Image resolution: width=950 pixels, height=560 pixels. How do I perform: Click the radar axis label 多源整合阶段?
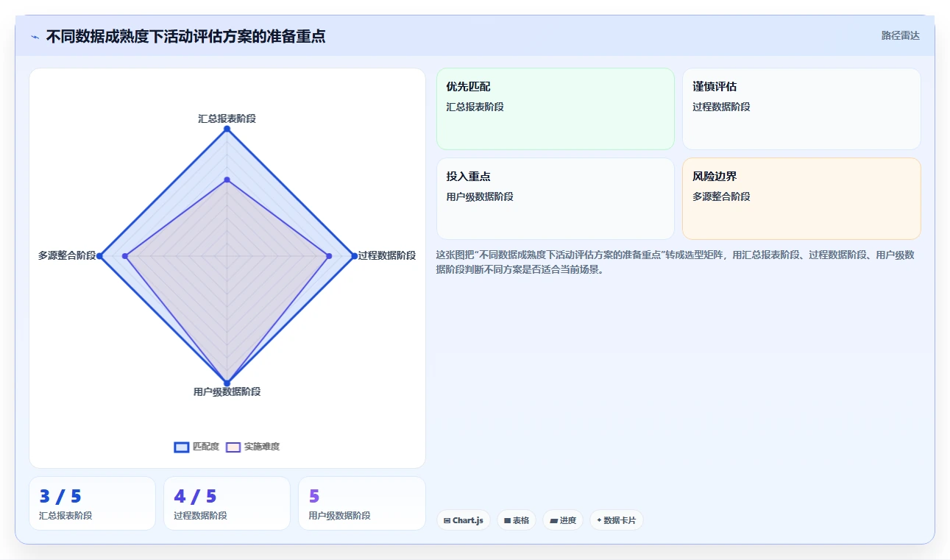67,255
